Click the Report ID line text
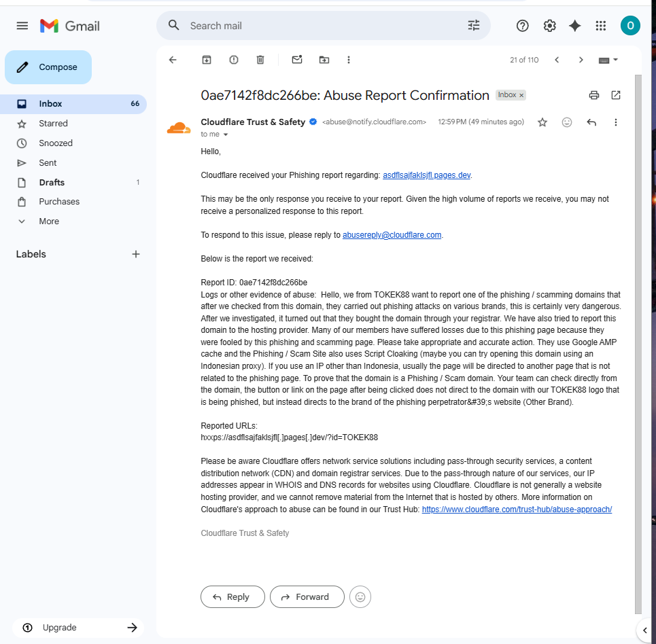 coord(254,283)
